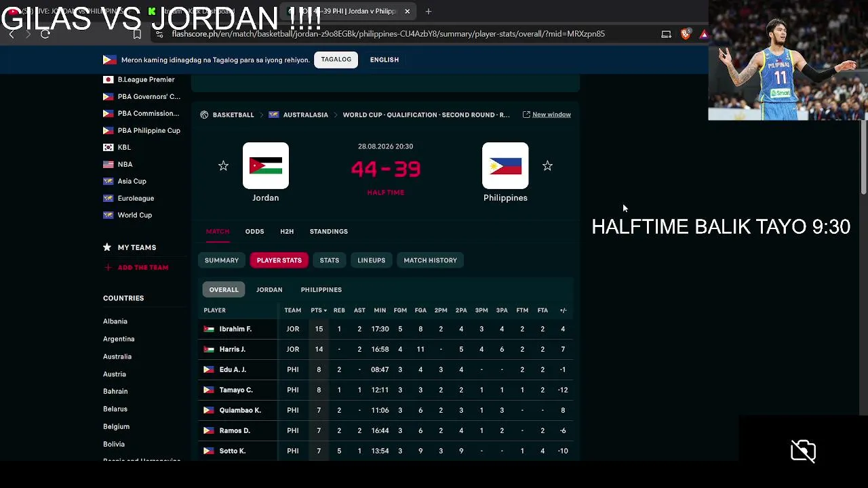This screenshot has height=488, width=868.
Task: Open a new browser tab with plus
Action: [x=429, y=12]
